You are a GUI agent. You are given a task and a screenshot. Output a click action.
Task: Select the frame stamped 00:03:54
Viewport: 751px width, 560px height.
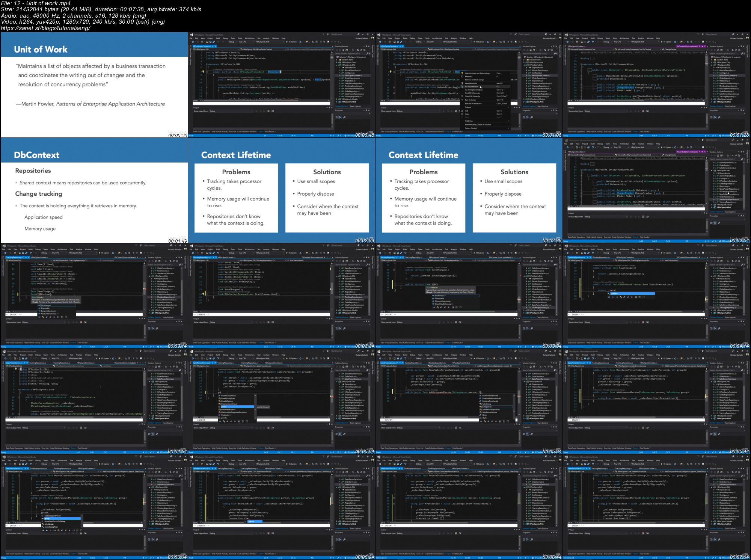pyautogui.click(x=469, y=296)
